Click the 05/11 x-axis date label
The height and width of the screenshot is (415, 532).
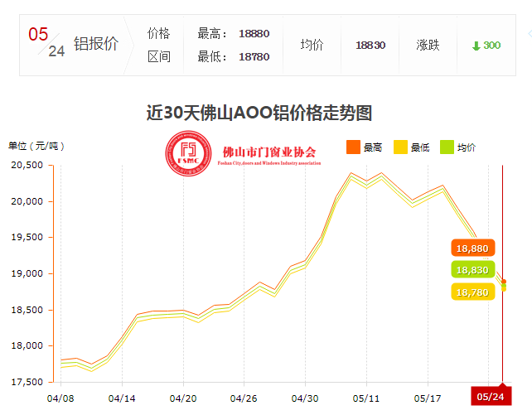coord(366,398)
